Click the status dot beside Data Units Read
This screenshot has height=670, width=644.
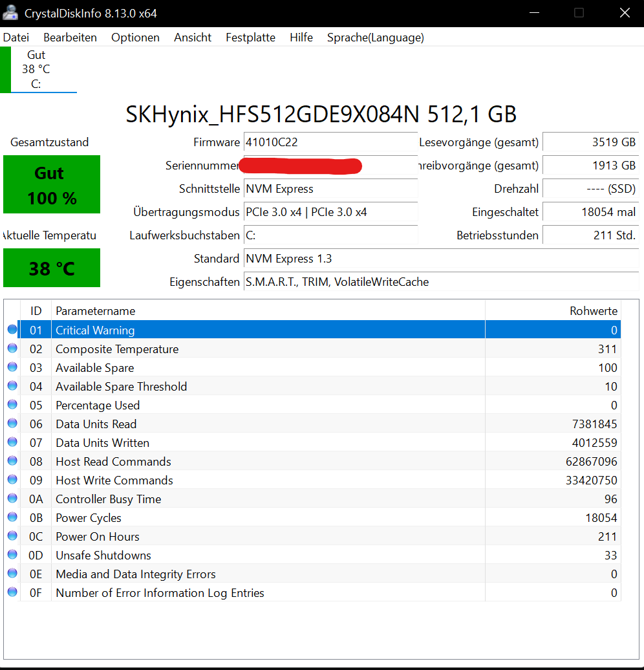(12, 424)
